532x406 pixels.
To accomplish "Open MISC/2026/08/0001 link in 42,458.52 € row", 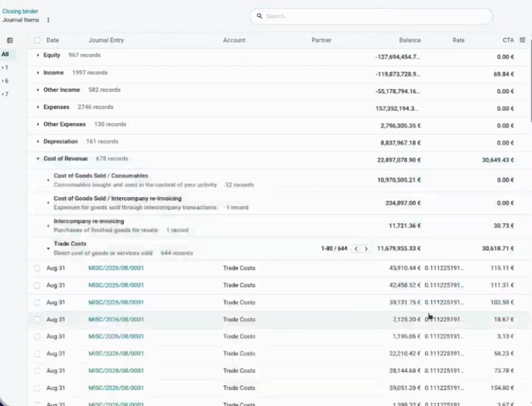I will click(x=116, y=285).
